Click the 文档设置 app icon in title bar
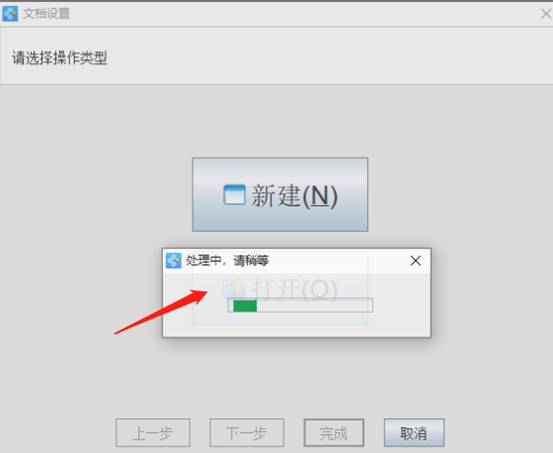The image size is (553, 453). [10, 14]
